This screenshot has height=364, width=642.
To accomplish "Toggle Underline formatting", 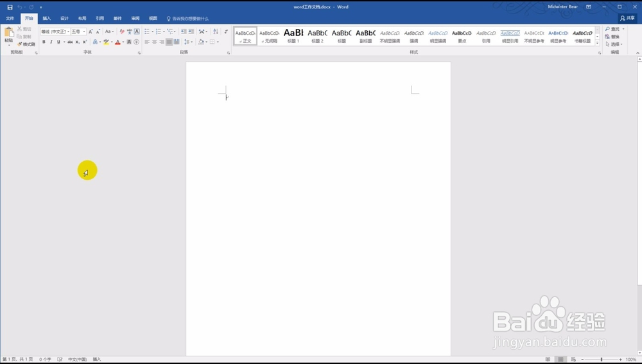I will [58, 42].
